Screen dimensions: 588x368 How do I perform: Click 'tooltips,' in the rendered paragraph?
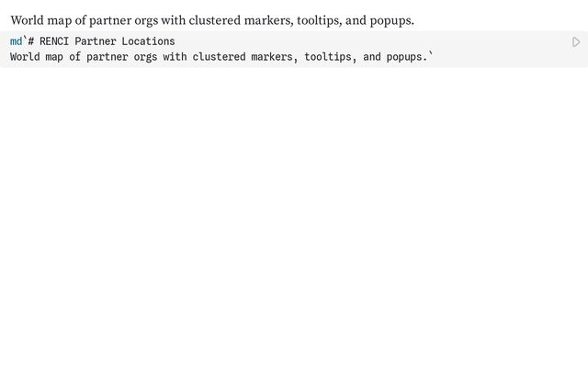tap(320, 21)
